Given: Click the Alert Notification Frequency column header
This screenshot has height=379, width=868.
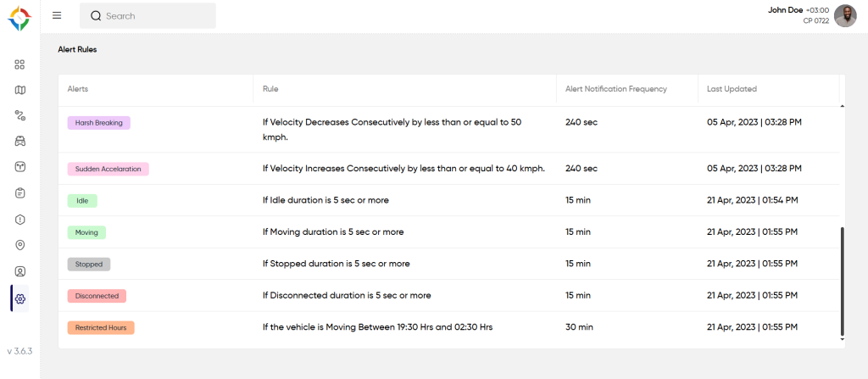Looking at the screenshot, I should (615, 89).
